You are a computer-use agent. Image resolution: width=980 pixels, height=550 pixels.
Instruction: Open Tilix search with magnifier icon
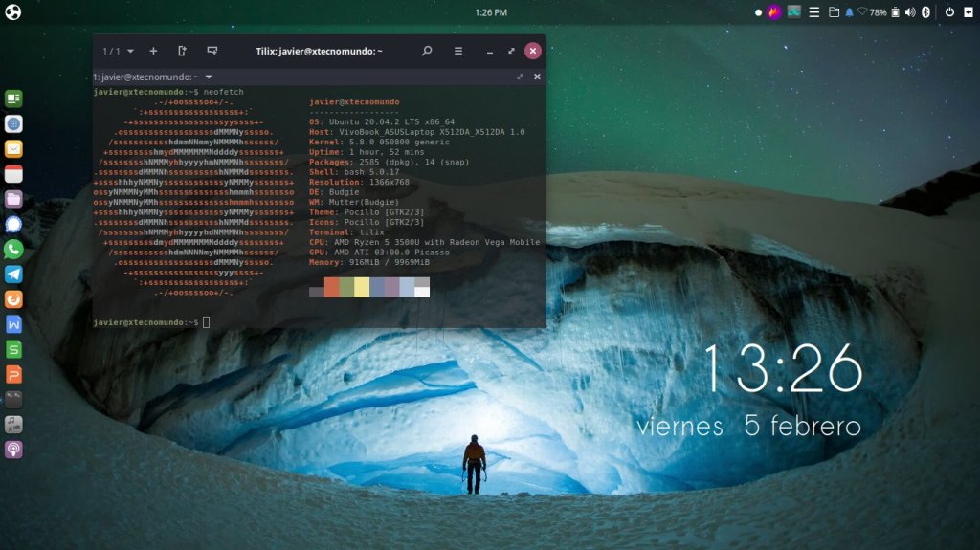427,51
